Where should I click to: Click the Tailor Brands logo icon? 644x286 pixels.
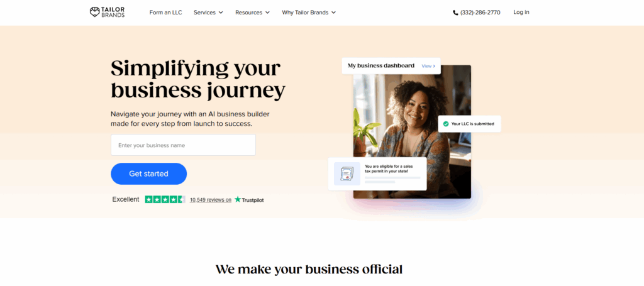[x=94, y=12]
